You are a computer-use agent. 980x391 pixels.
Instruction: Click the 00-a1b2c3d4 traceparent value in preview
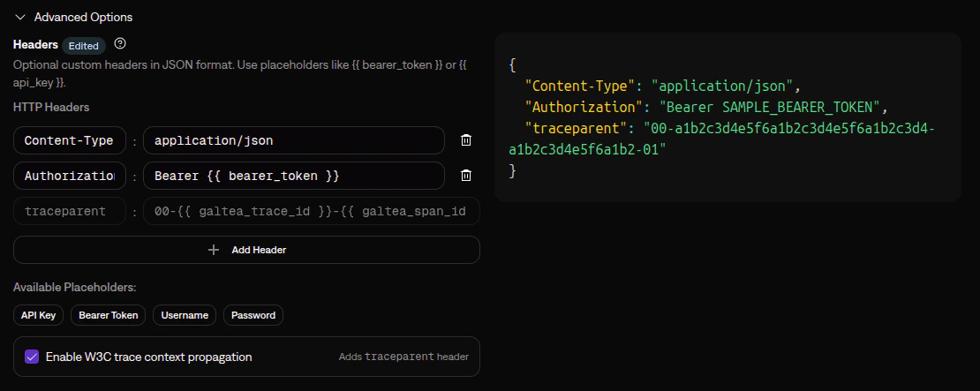click(x=722, y=139)
